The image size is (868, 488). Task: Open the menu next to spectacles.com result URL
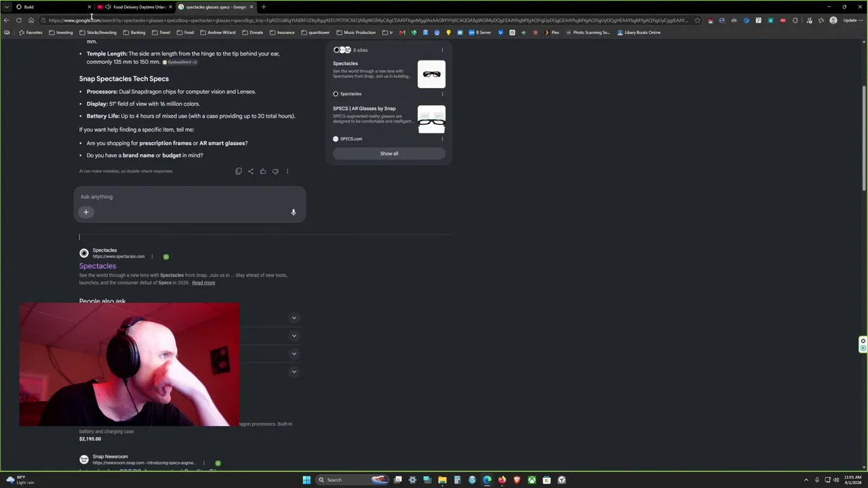pos(152,257)
